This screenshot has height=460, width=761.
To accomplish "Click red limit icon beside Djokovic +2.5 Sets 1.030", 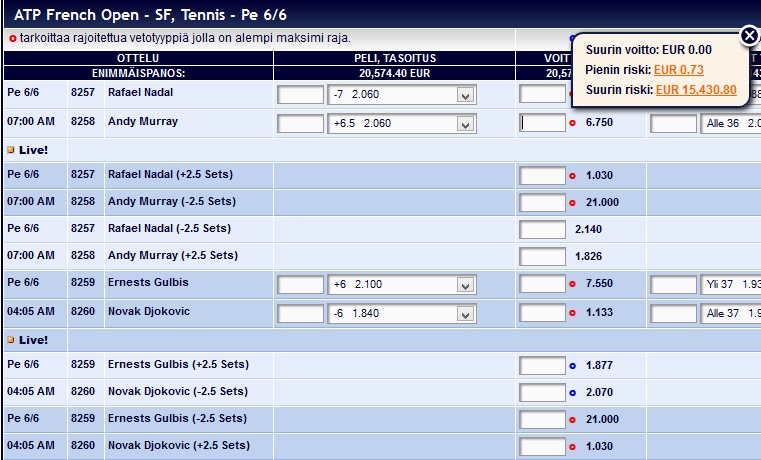I will click(x=572, y=447).
